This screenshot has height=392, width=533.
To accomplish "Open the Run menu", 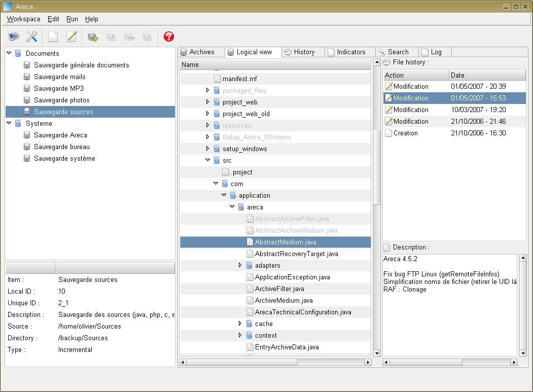I will (x=72, y=19).
